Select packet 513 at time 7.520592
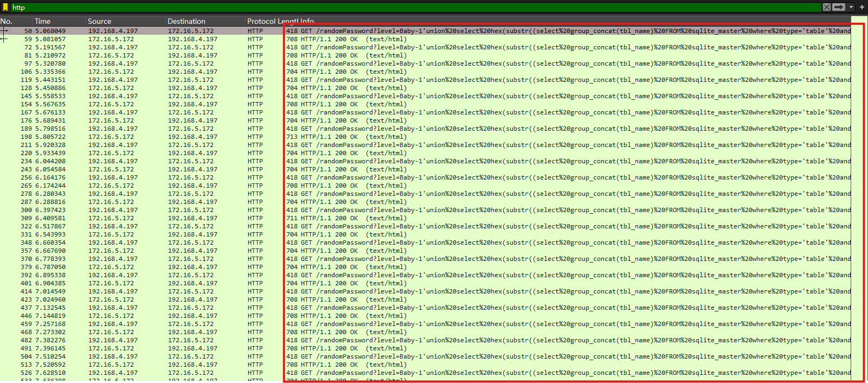The width and height of the screenshot is (868, 383). click(x=426, y=365)
